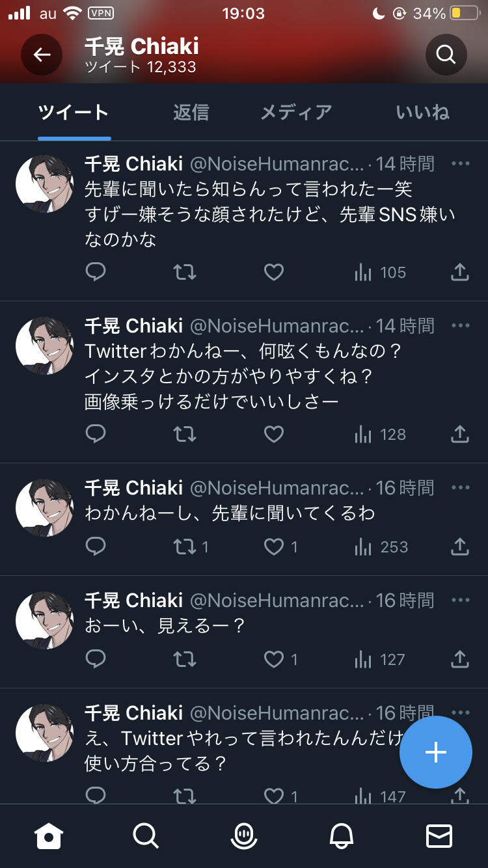Open notifications bell icon
This screenshot has width=488, height=868.
[342, 835]
